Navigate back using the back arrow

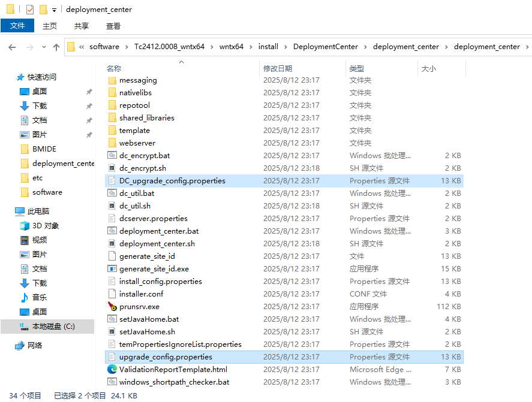click(x=12, y=47)
